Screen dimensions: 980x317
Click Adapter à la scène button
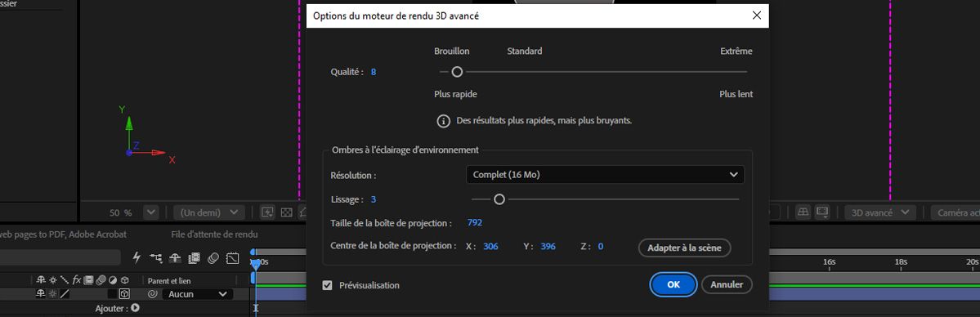tap(684, 248)
